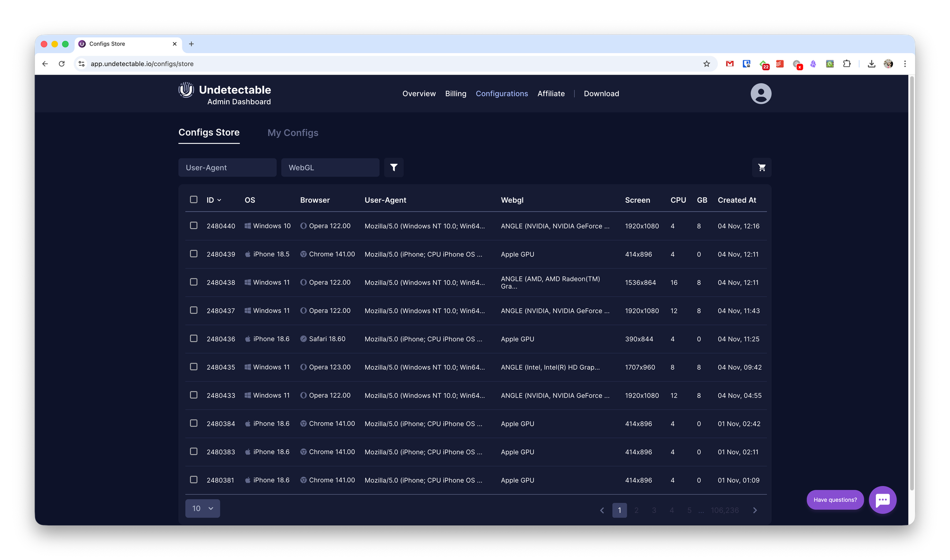This screenshot has height=560, width=950.
Task: Open the Billing menu item
Action: click(x=456, y=93)
